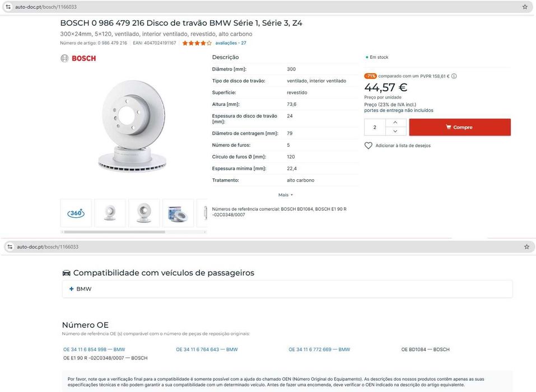536x392 pixels.
Task: Click the site info icon in top address bar
Action: [8, 7]
